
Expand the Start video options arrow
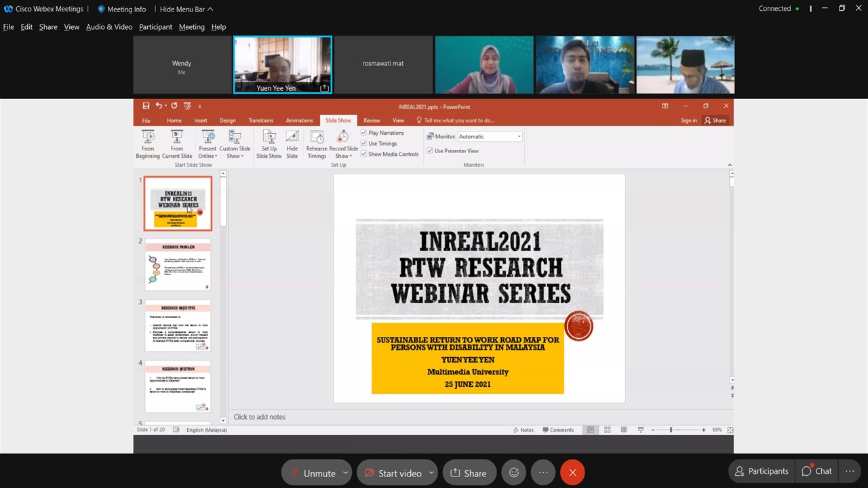431,472
